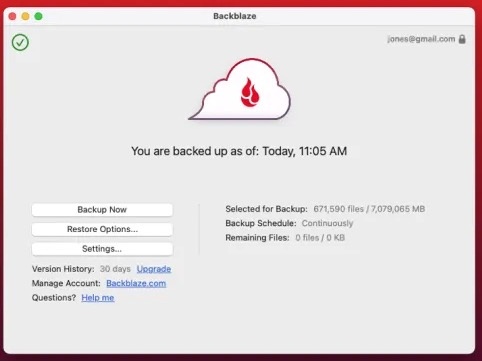Image resolution: width=482 pixels, height=361 pixels.
Task: Click the Help me link
Action: (98, 298)
